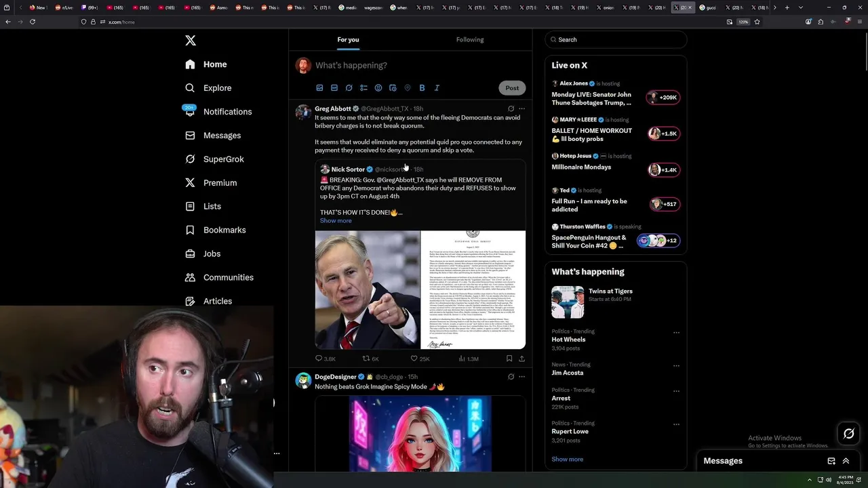The width and height of the screenshot is (868, 488).
Task: Click Grok icon on DogeDesigner post
Action: coord(511,377)
